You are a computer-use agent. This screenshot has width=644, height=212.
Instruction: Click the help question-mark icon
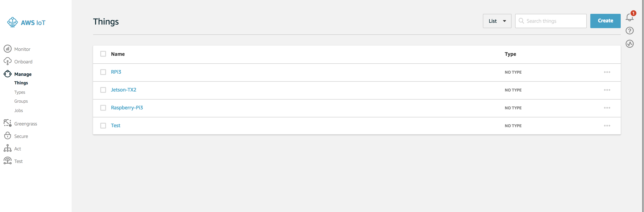[x=630, y=30]
